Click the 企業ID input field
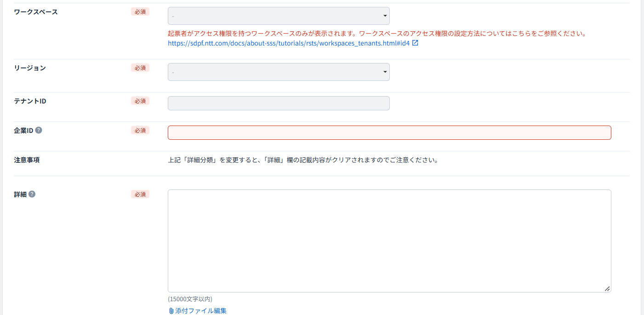 389,132
